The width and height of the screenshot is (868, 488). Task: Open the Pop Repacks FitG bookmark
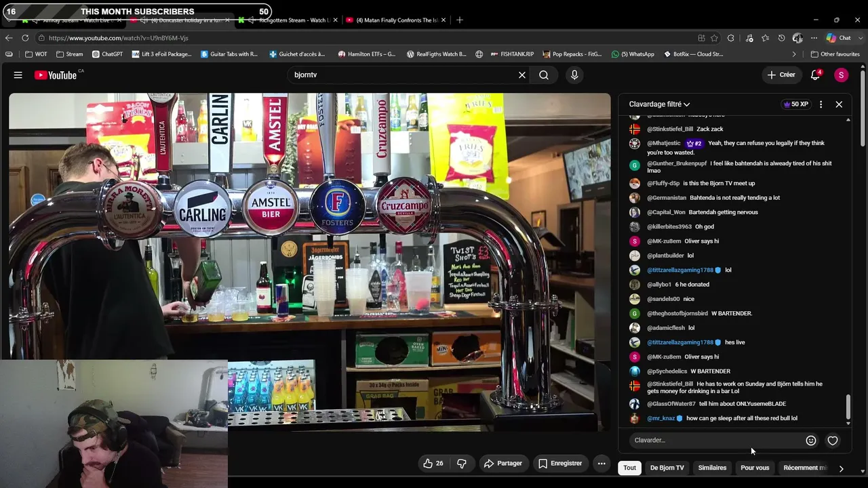coord(572,54)
